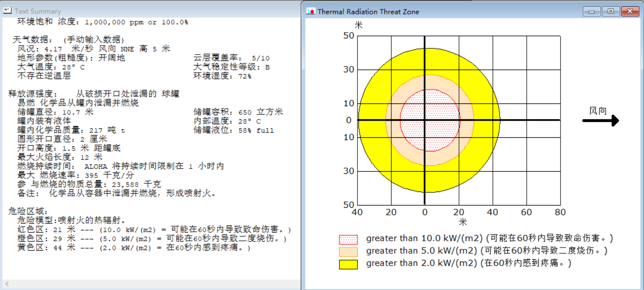Viewport: 644px width, 290px height.
Task: Click the '橙色区: 29 米' line
Action: point(152,239)
